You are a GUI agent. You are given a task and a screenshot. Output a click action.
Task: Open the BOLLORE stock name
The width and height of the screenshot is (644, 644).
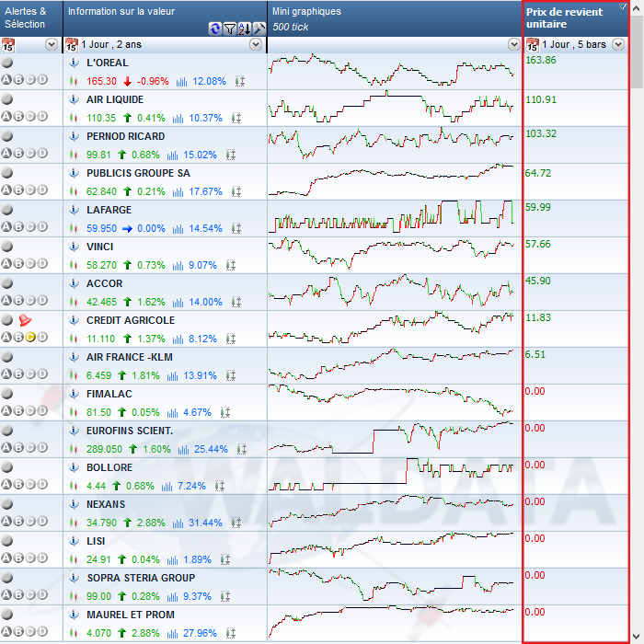pyautogui.click(x=109, y=467)
